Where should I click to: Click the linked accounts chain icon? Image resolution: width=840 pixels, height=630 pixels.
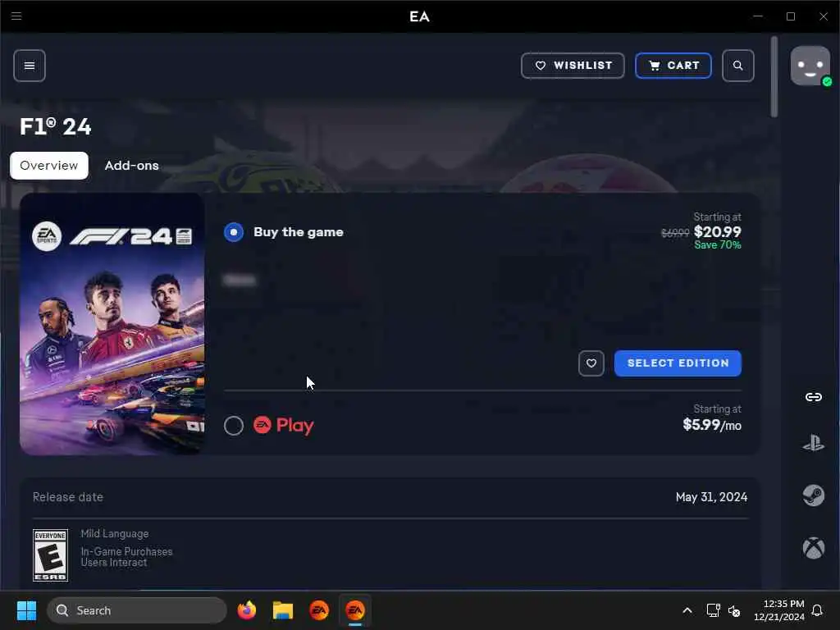(x=813, y=397)
